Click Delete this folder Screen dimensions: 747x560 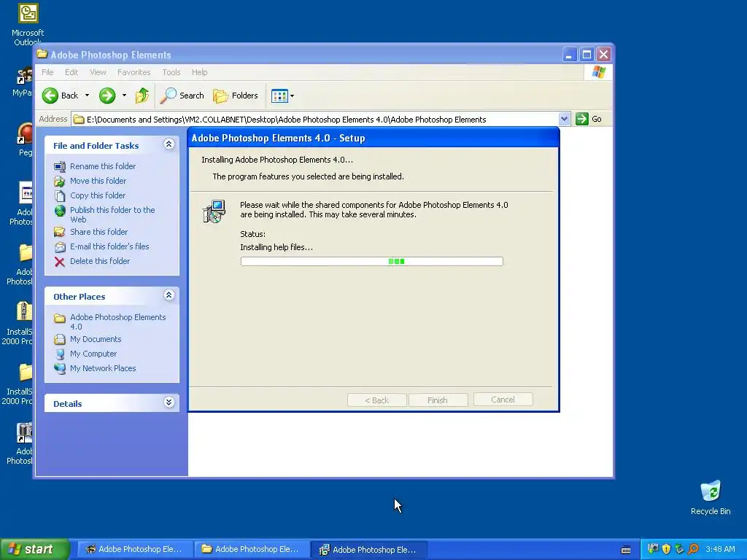click(x=99, y=262)
